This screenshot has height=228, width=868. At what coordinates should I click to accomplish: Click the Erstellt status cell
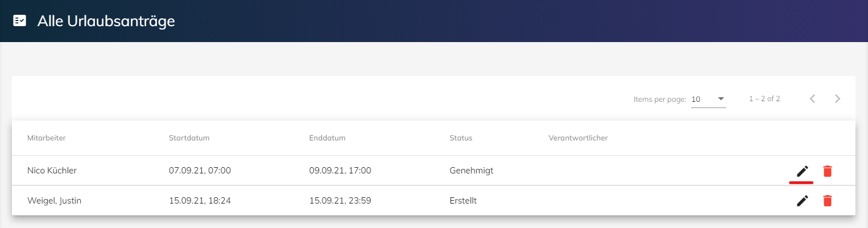point(463,201)
